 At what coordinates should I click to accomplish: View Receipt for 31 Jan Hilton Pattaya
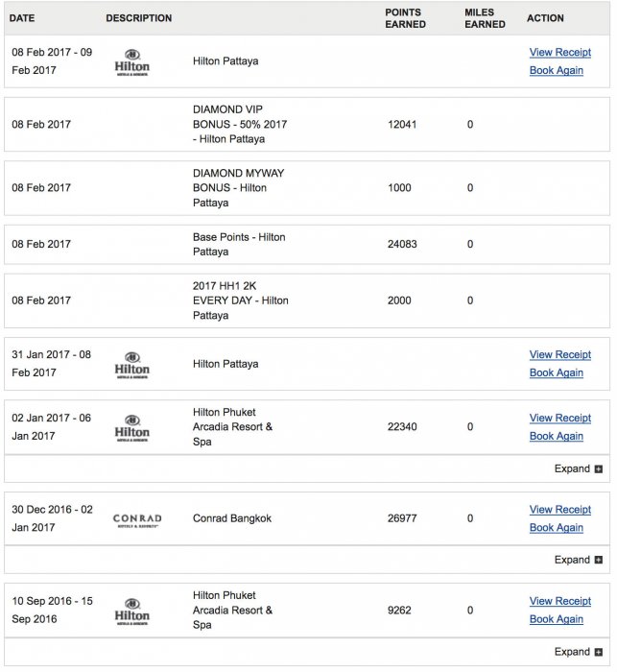(560, 355)
